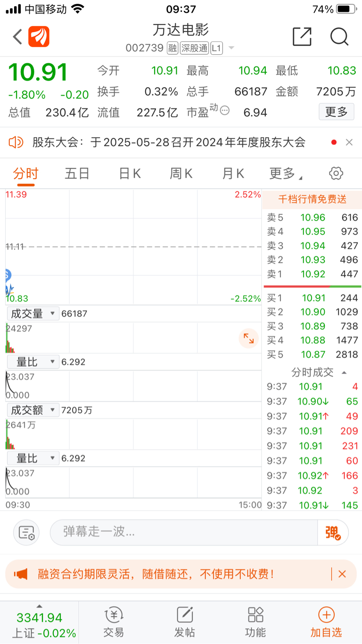Tap the buy/sell ratio bar
Image resolution: width=362 pixels, height=644 pixels.
pyautogui.click(x=313, y=286)
